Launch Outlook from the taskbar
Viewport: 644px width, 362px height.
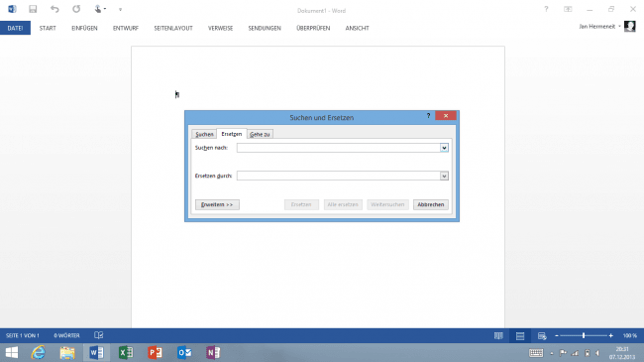pos(184,352)
